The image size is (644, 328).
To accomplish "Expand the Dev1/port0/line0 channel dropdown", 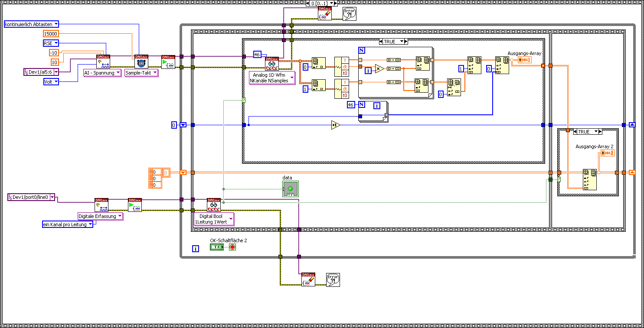I will (x=52, y=198).
